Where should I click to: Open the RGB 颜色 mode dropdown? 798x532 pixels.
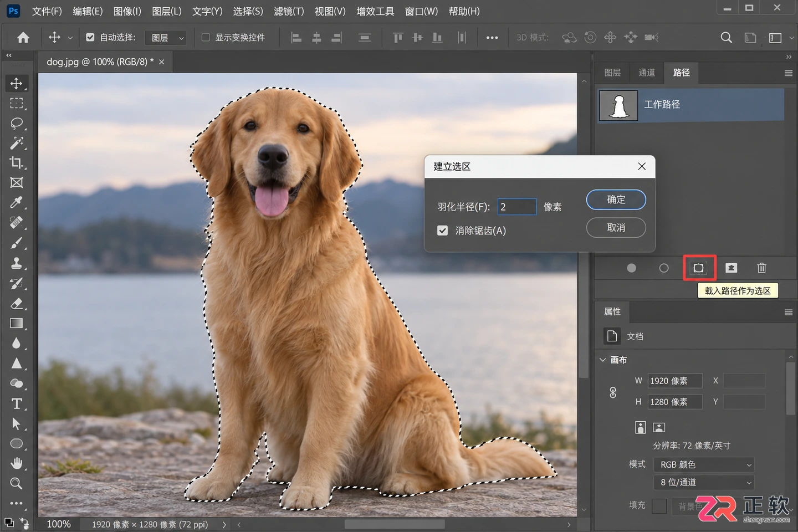[704, 464]
